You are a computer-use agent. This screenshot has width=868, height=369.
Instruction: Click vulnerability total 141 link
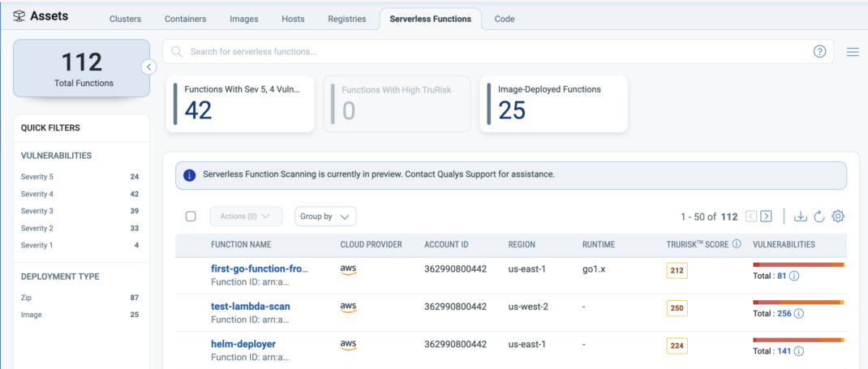click(x=784, y=350)
